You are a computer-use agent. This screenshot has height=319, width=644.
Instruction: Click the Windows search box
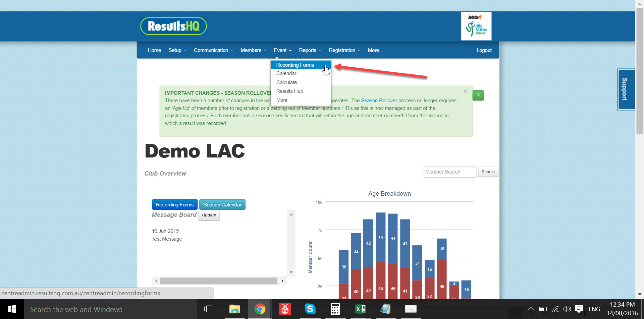coord(111,309)
